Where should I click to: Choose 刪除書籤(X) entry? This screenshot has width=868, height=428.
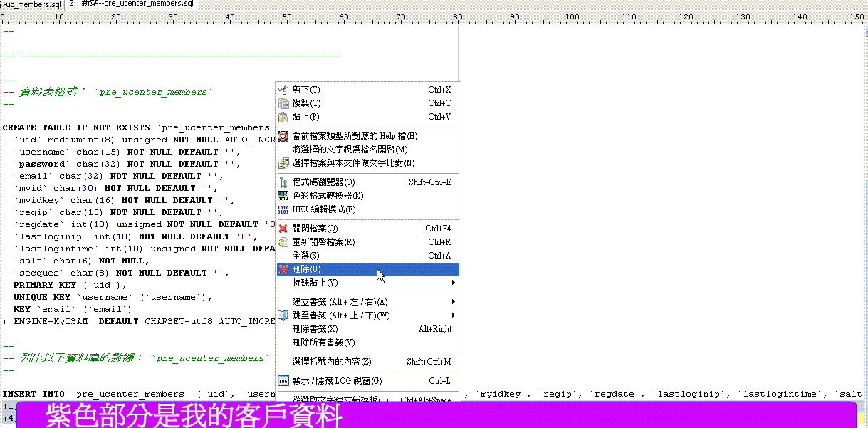(x=367, y=329)
